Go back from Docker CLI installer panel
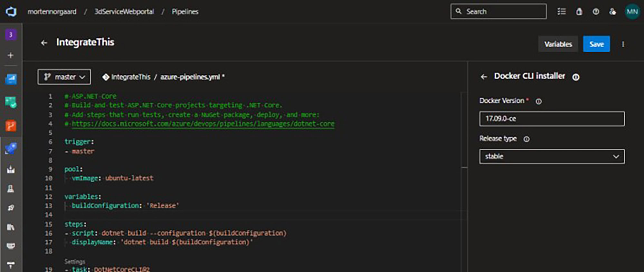The width and height of the screenshot is (644, 272). (x=484, y=77)
